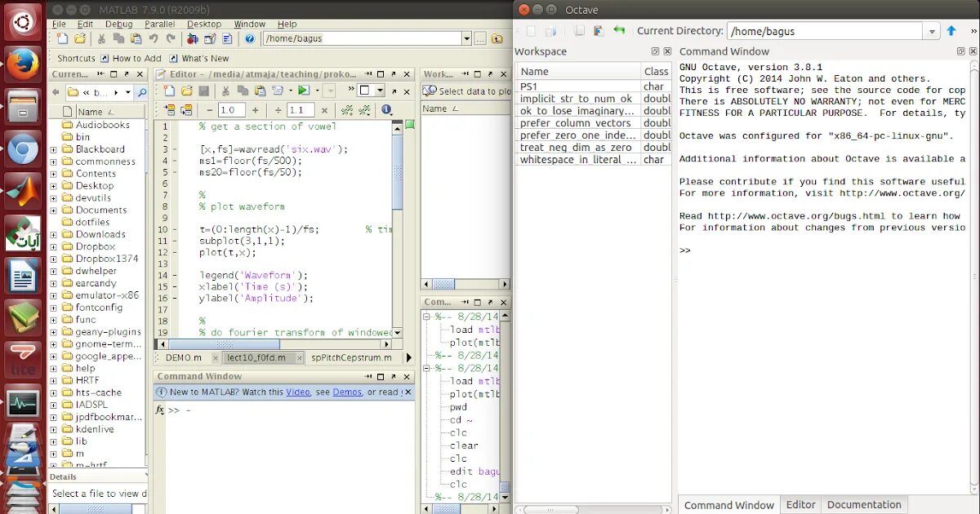Open Octave Current Directory dropdown arrow

coord(933,31)
